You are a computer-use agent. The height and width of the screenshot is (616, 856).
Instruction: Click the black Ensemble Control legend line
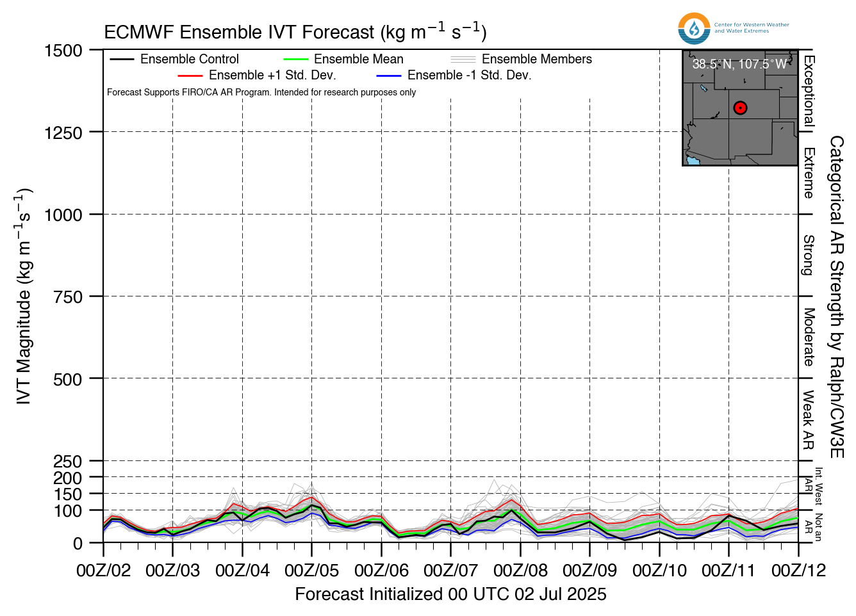[x=122, y=60]
